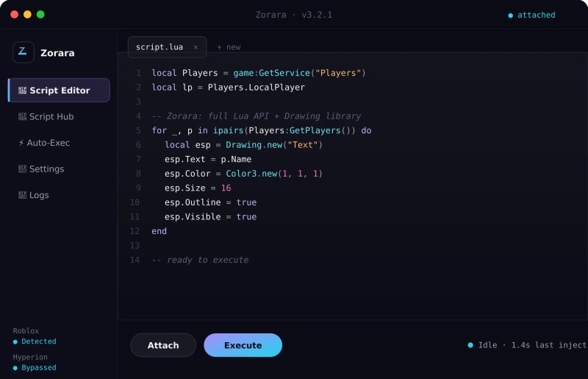Close the script.lua tab
The height and width of the screenshot is (379, 588).
click(x=196, y=47)
